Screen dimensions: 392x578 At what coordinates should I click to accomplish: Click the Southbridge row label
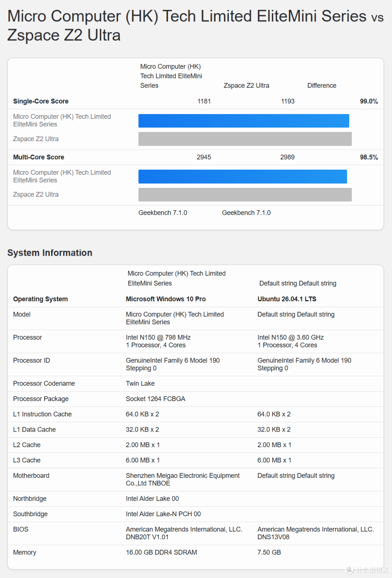click(x=30, y=514)
